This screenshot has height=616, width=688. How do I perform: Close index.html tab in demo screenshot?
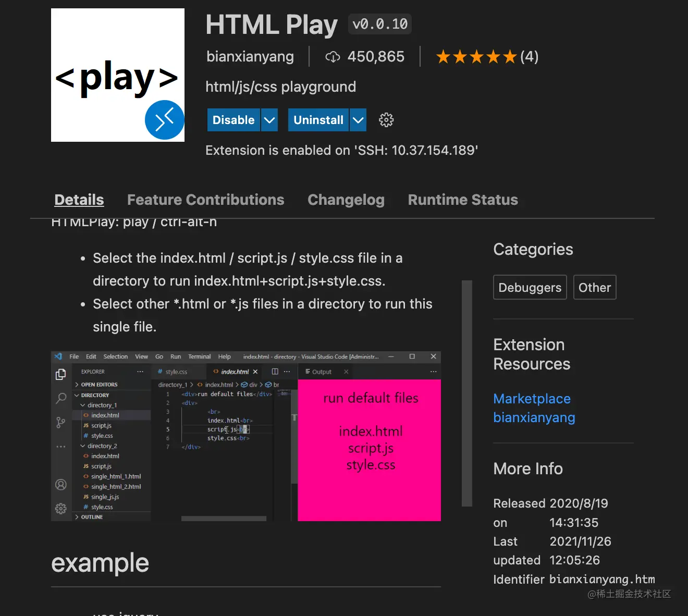click(255, 372)
